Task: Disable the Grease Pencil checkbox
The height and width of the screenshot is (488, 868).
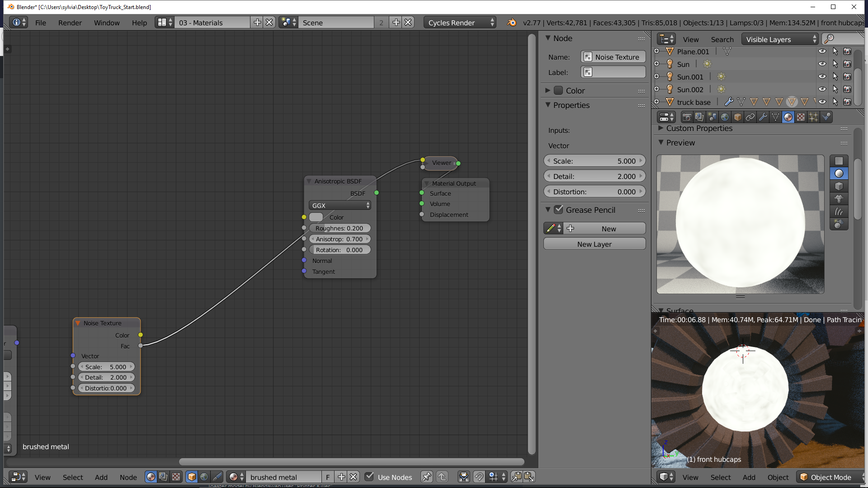Action: click(559, 210)
